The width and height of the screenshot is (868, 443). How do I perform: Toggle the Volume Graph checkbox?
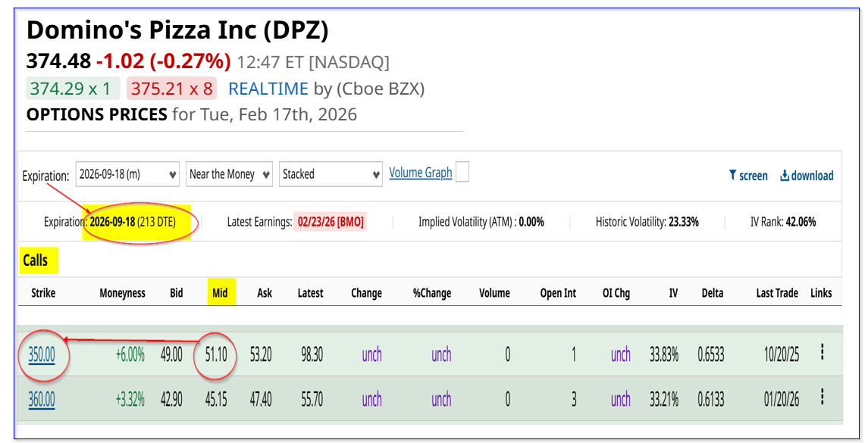462,173
